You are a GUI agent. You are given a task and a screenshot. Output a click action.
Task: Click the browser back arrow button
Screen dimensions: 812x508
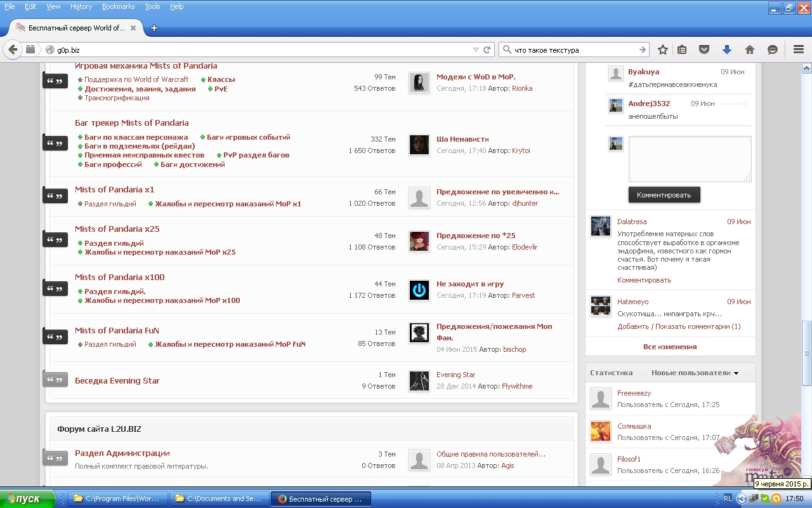pos(13,50)
